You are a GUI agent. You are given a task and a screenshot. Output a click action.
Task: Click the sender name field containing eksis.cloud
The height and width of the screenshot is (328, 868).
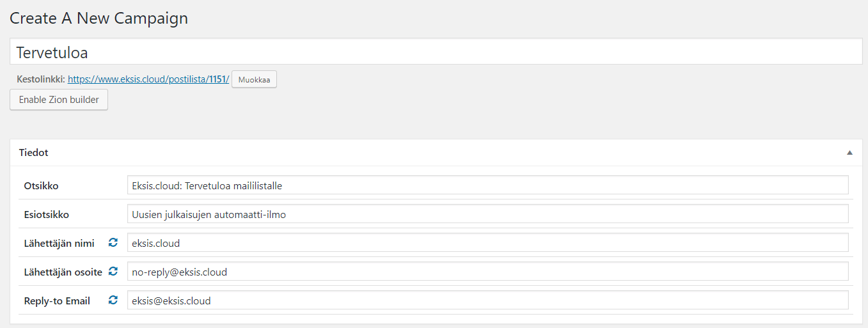click(488, 243)
